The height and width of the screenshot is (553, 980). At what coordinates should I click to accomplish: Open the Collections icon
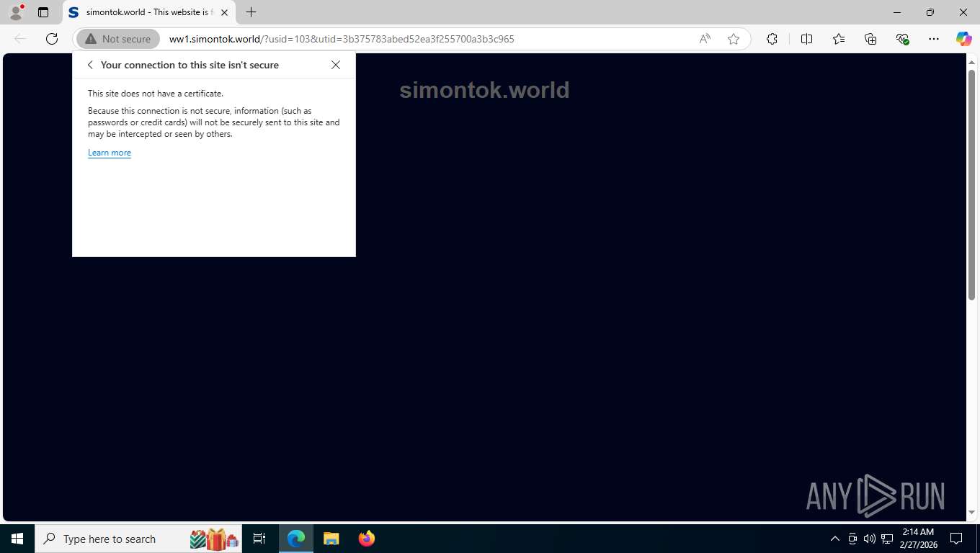coord(870,39)
